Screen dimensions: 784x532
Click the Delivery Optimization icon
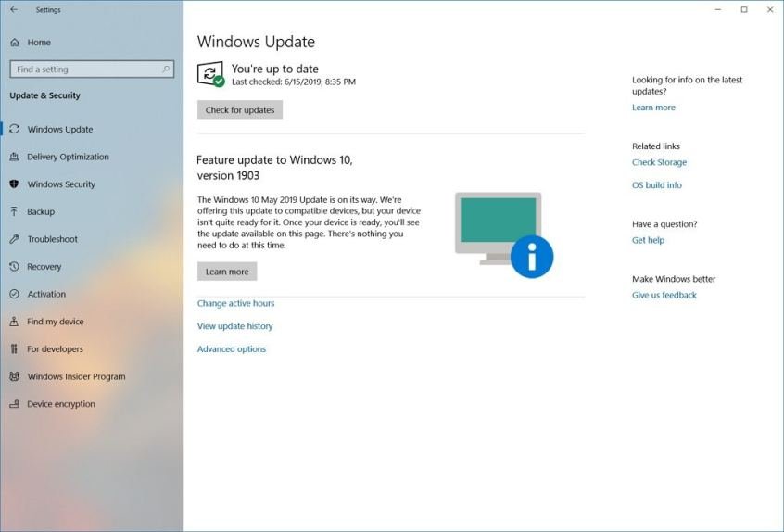pyautogui.click(x=14, y=157)
